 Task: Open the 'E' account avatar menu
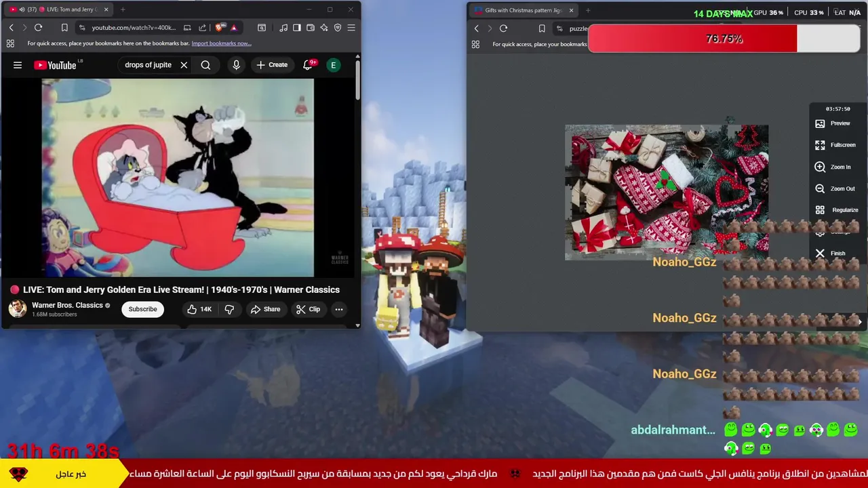click(333, 65)
